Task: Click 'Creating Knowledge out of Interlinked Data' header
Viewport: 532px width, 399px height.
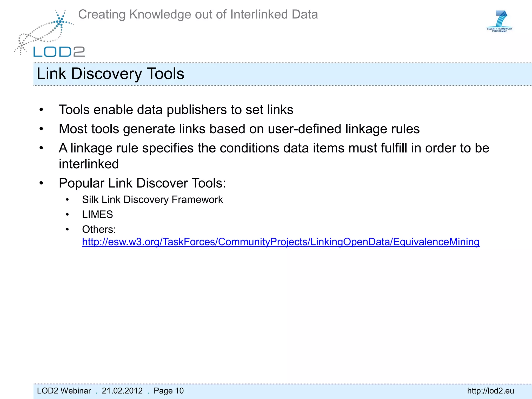Action: (x=198, y=15)
